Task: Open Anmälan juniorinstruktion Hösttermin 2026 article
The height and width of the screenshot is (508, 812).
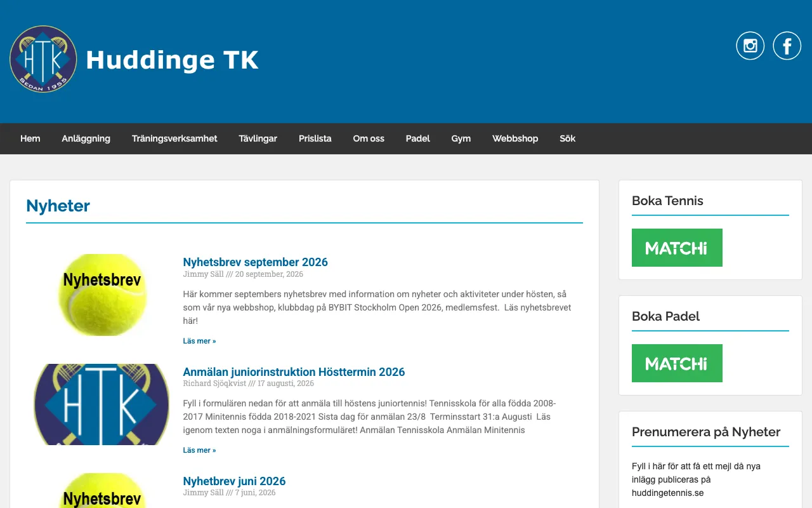Action: point(294,372)
